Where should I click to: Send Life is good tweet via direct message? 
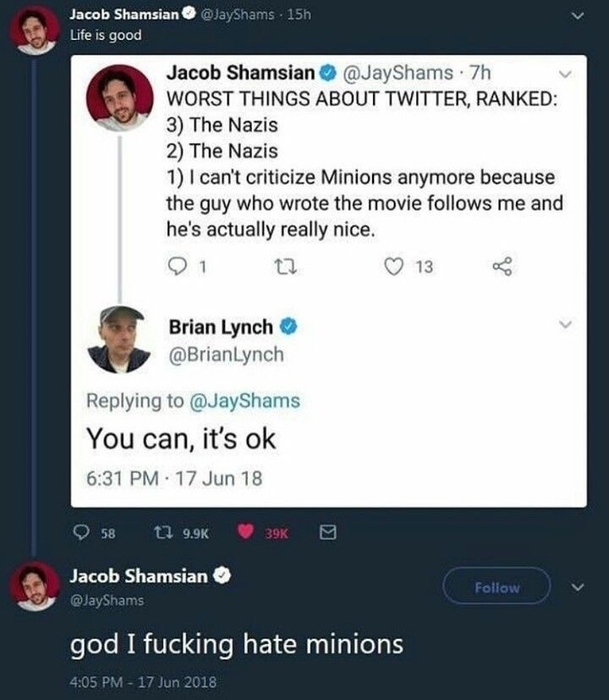[x=328, y=532]
